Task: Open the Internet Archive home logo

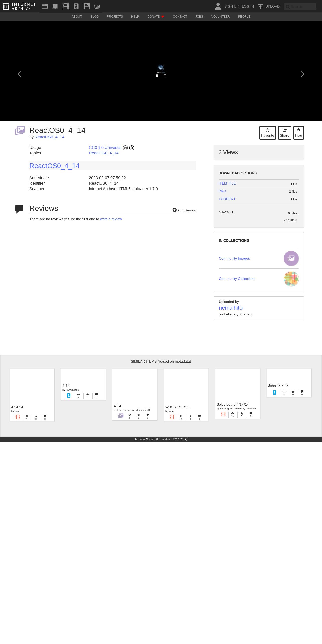Action: pos(19,6)
